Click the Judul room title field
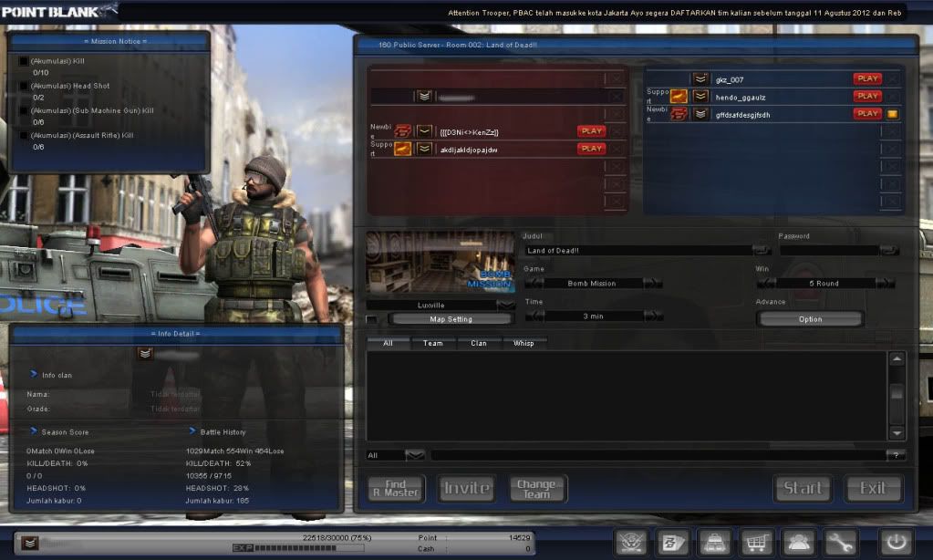This screenshot has width=933, height=560. point(638,250)
